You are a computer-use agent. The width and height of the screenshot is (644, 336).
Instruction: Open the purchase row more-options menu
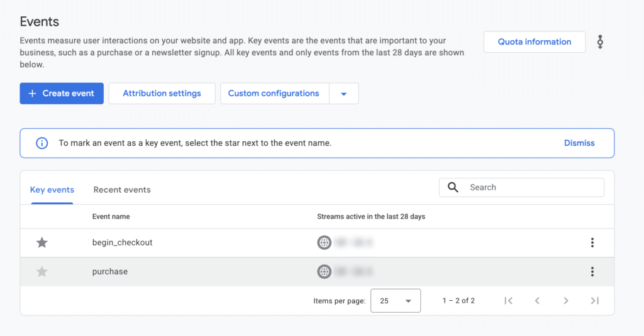[x=592, y=271]
